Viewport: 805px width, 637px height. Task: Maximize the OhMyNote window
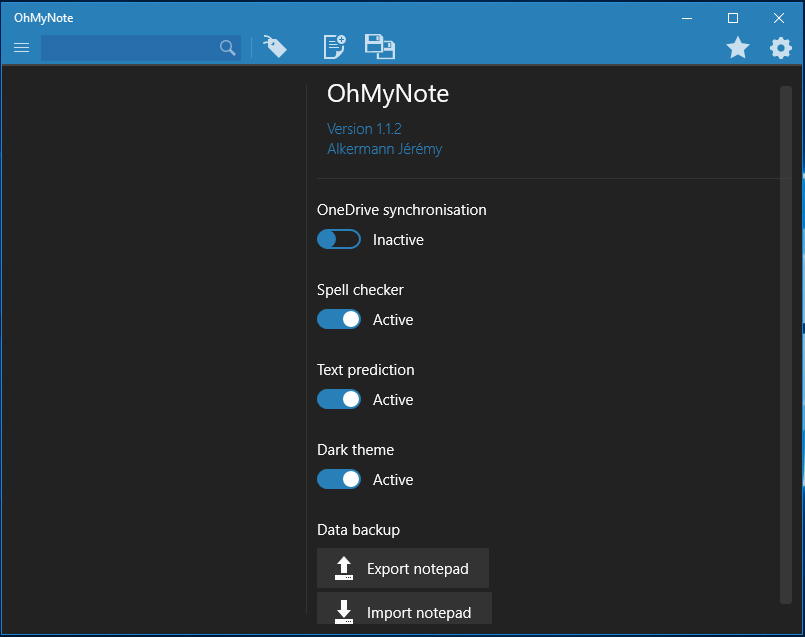(x=733, y=18)
